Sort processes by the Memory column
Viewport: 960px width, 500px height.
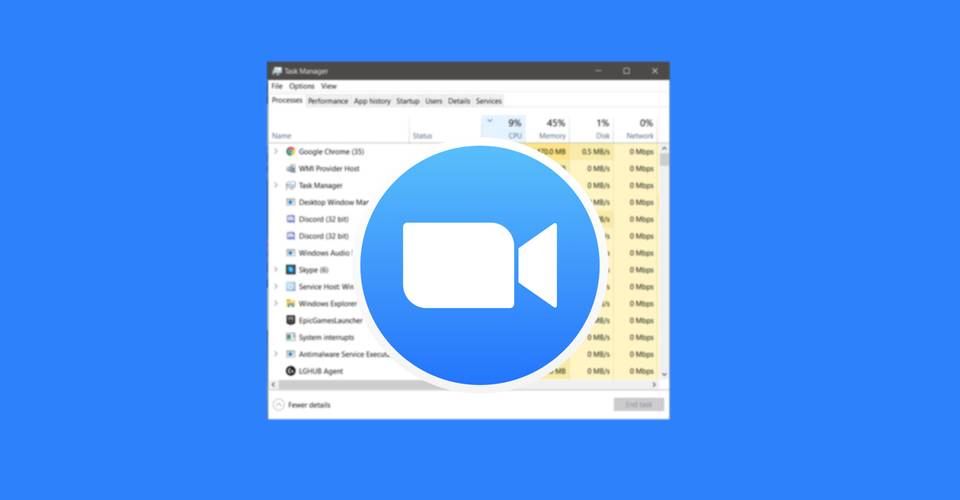[x=553, y=129]
